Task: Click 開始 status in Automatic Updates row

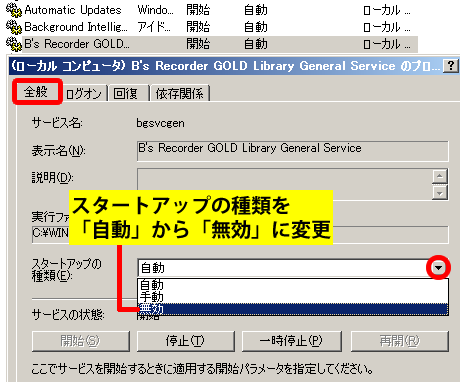Action: pyautogui.click(x=198, y=10)
